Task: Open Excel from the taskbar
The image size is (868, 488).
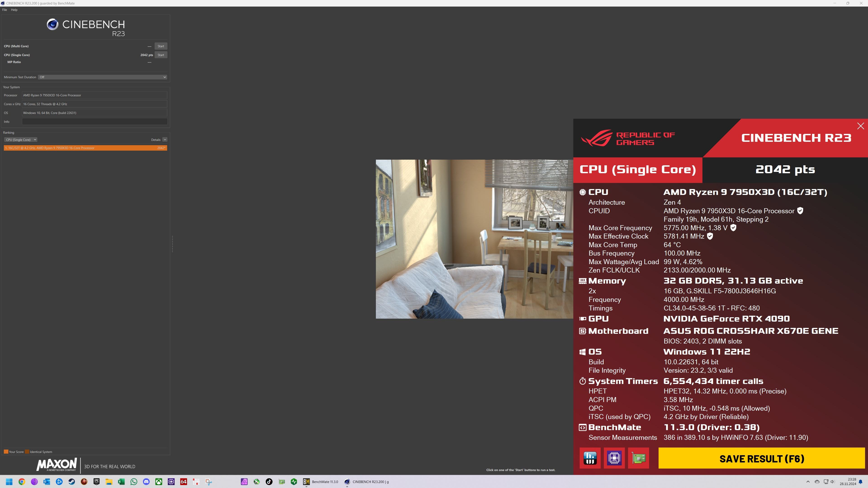Action: pos(121,482)
